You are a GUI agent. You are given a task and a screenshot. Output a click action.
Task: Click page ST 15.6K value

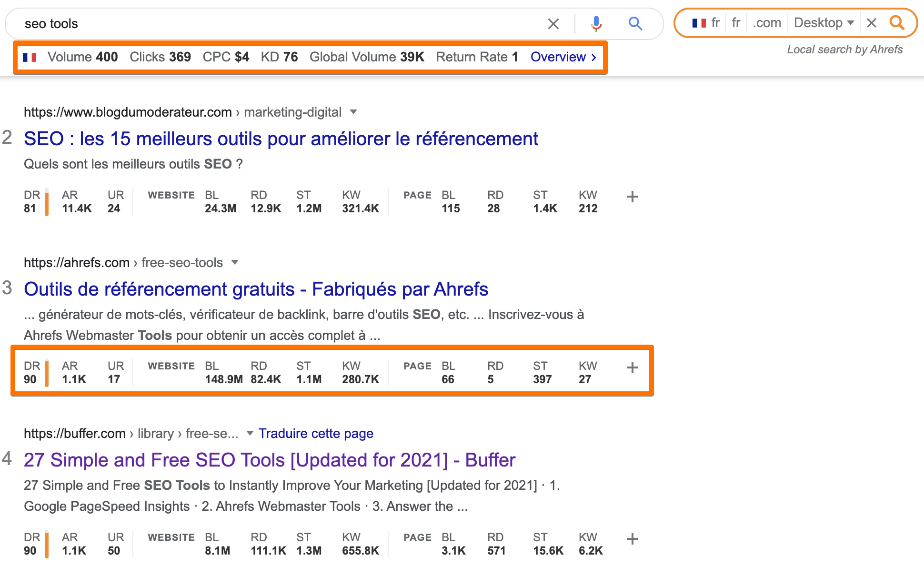pos(548,551)
